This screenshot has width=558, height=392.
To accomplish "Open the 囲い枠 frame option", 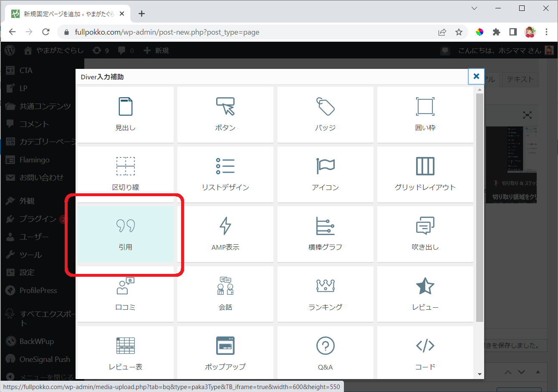I will click(425, 107).
